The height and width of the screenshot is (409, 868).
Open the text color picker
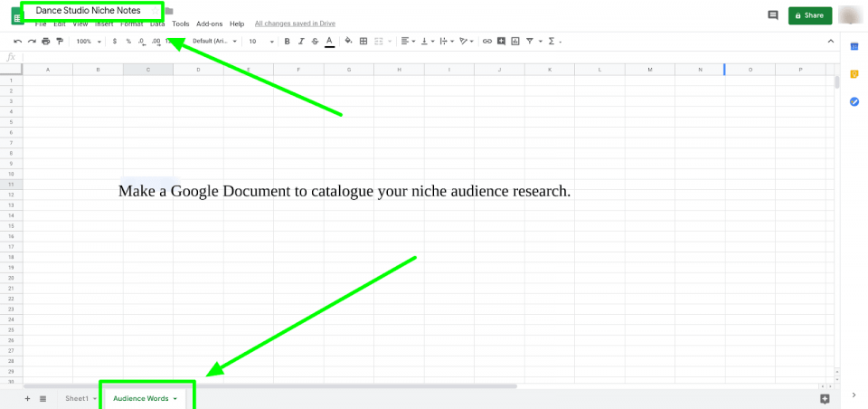(x=329, y=42)
